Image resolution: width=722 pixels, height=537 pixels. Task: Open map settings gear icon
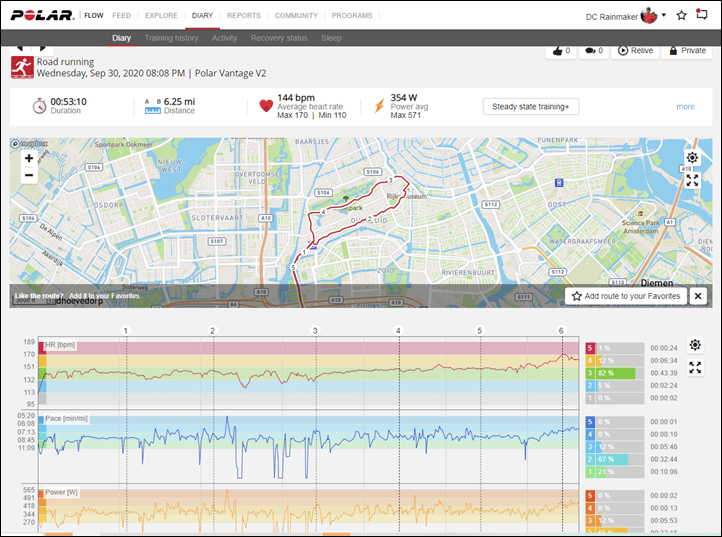692,158
